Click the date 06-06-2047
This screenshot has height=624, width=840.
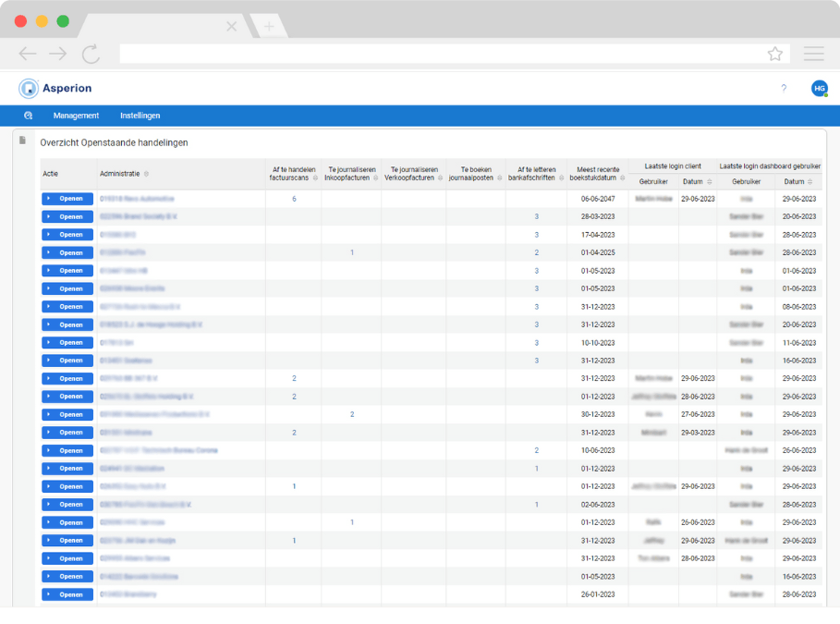coord(598,199)
